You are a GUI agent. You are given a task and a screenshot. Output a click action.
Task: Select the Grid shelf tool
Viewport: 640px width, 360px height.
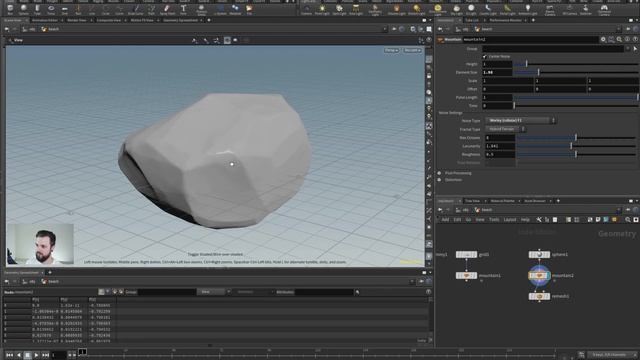(x=64, y=9)
